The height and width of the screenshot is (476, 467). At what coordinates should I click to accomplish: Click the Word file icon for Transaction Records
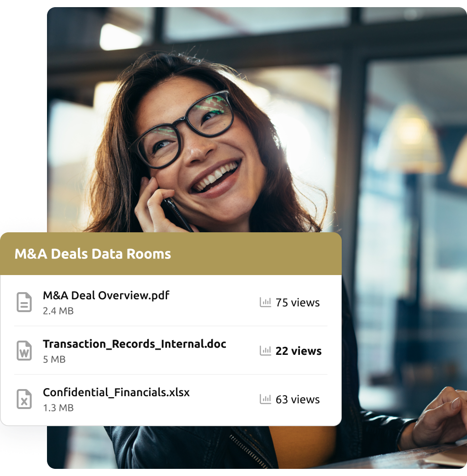(x=24, y=351)
